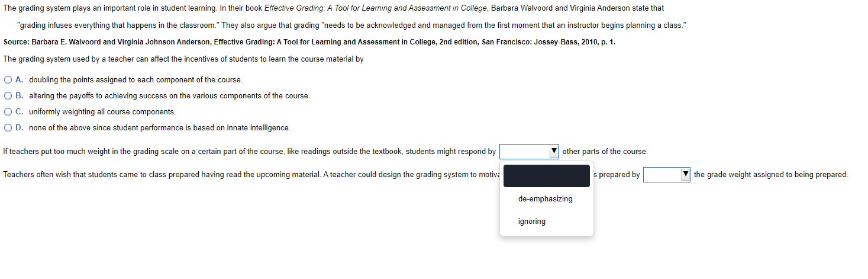Open dropdown before "the grade weight assigned"

[x=667, y=175]
